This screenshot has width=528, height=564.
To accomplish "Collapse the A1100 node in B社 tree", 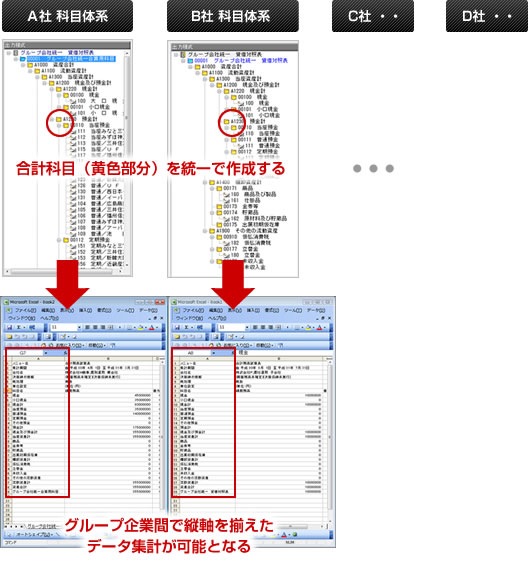I will (198, 73).
